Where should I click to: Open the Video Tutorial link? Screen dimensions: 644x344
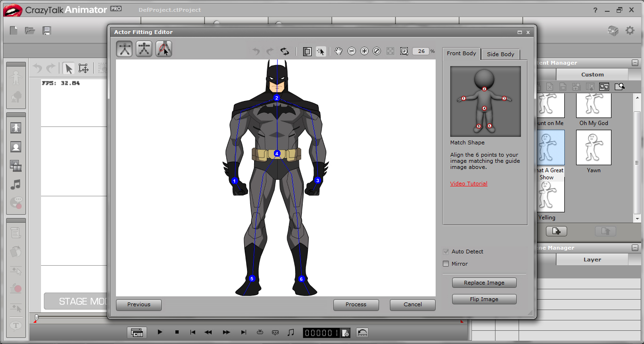pos(469,184)
